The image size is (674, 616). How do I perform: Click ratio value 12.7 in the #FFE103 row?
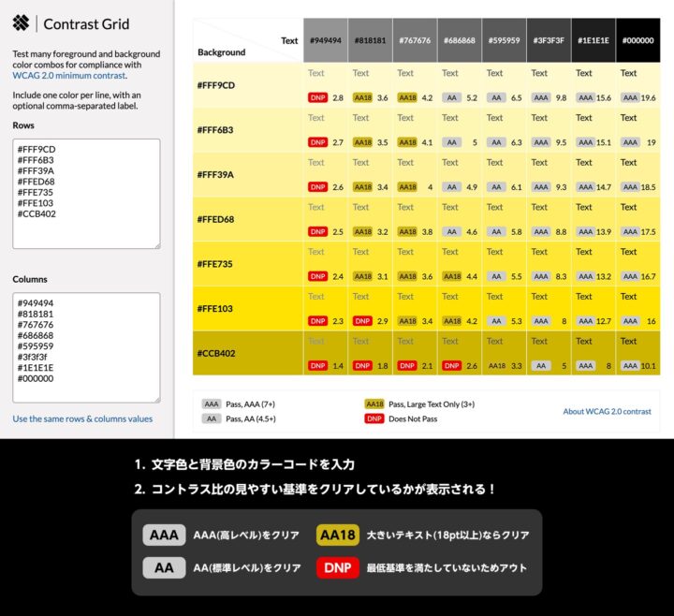[604, 321]
